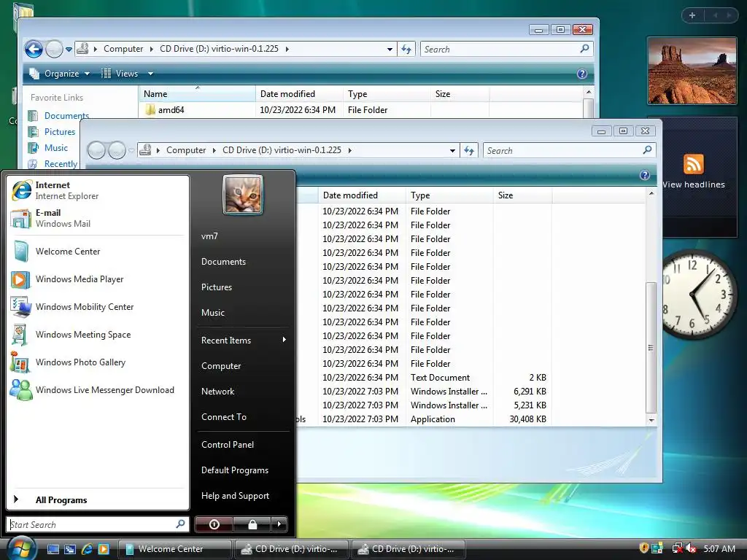This screenshot has height=560, width=747.
Task: Click Name column header in rear window
Action: coord(197,94)
